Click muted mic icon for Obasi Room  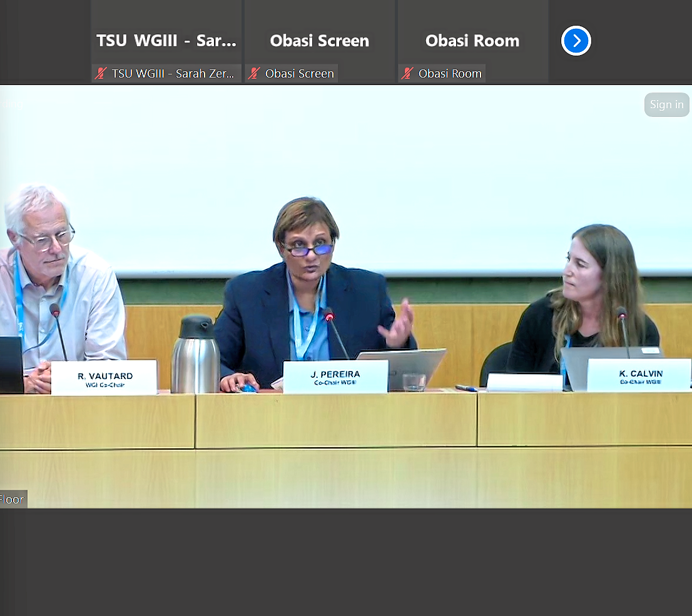coord(407,74)
